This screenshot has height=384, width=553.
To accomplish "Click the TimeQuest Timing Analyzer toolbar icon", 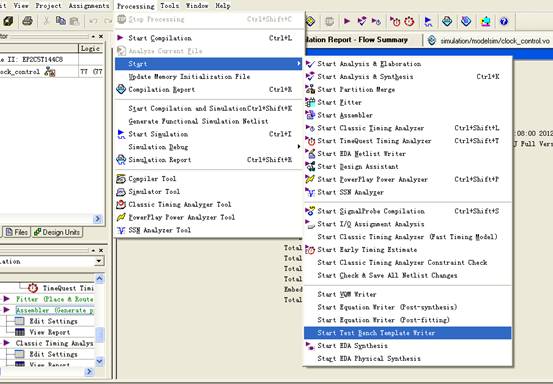I will click(409, 22).
